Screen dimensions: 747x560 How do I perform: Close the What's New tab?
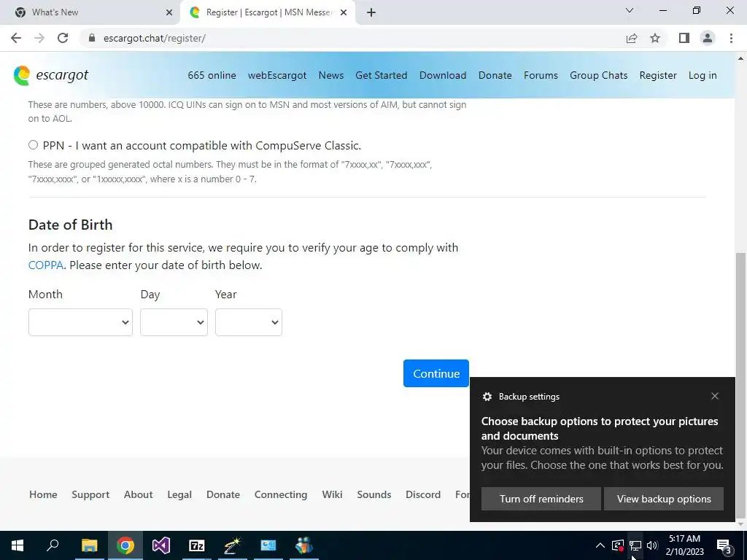(169, 13)
